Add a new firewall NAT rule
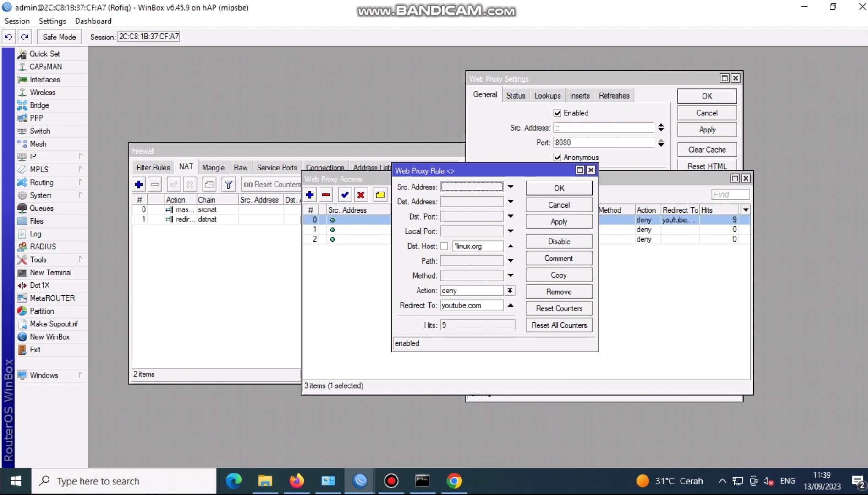The image size is (868, 495). (x=139, y=184)
